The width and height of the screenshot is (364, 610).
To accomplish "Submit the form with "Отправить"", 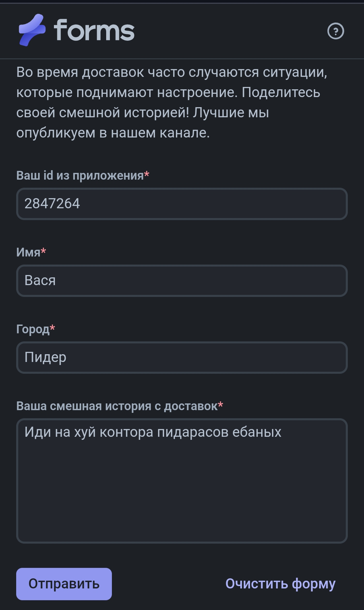I will tap(64, 584).
